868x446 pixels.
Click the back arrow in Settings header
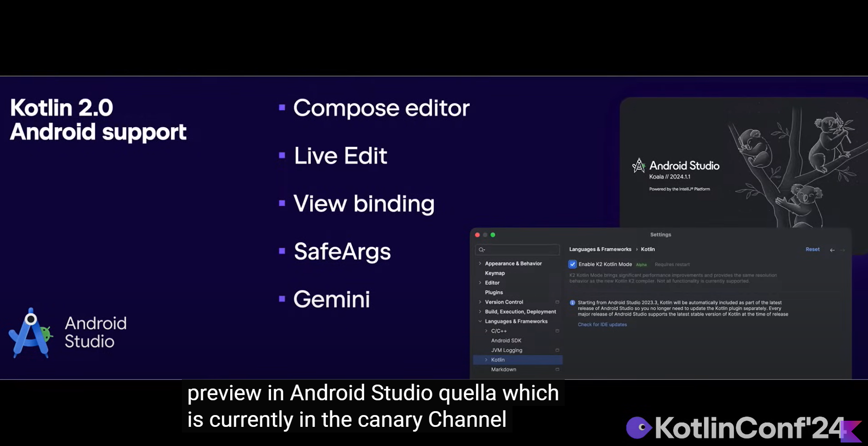832,250
